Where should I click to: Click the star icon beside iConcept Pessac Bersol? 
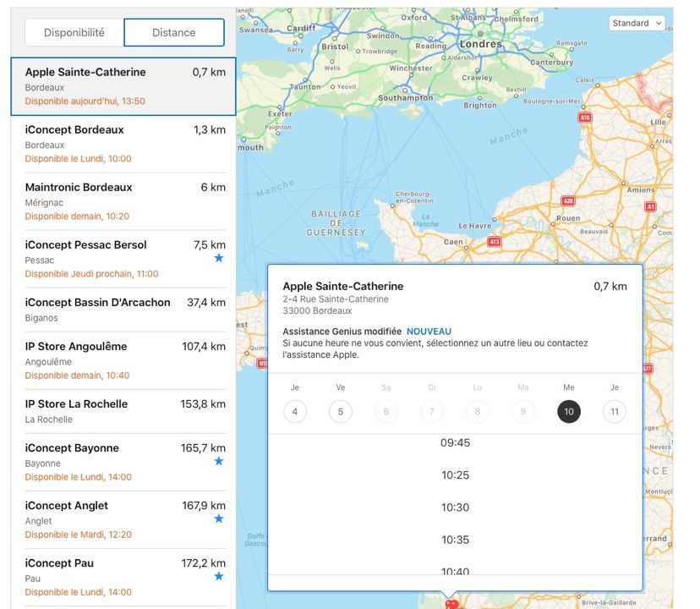tap(219, 258)
